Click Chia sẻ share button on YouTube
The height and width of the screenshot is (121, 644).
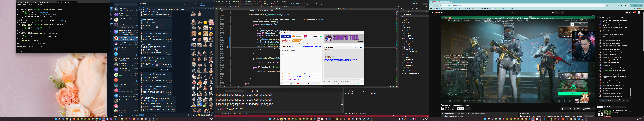(577, 109)
